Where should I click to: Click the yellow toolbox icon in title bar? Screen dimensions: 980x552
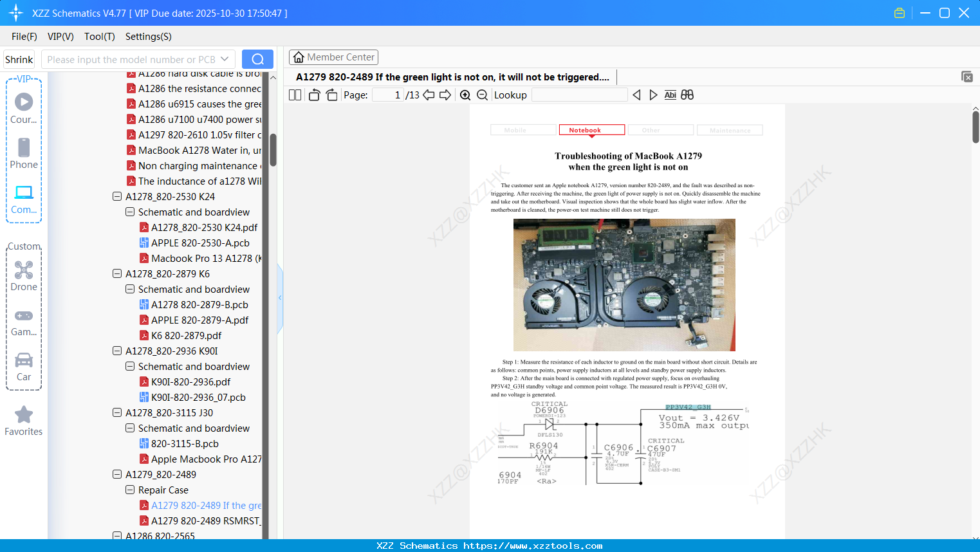[x=900, y=13]
